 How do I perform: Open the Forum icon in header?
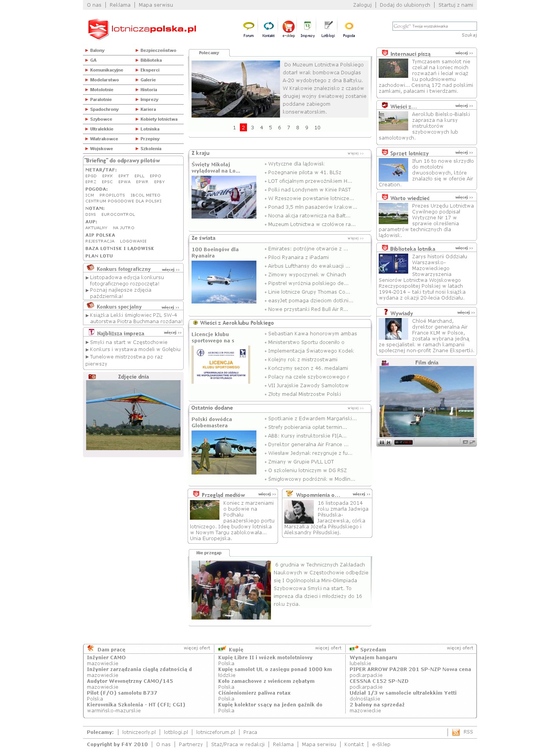tap(249, 27)
